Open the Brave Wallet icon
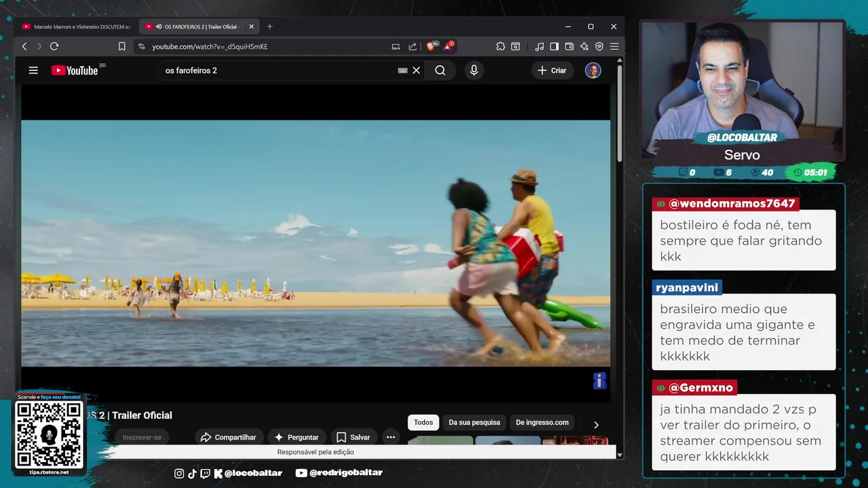Viewport: 868px width, 488px height. click(569, 46)
